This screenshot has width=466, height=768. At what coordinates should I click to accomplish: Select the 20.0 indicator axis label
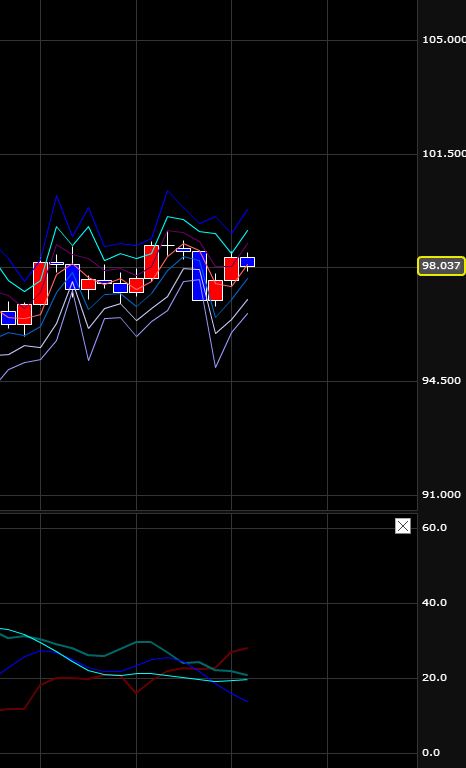(434, 677)
